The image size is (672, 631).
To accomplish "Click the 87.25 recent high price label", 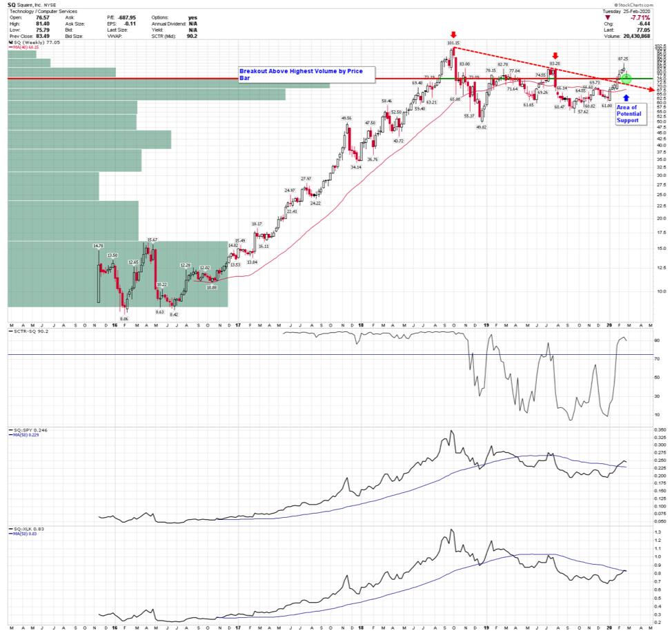I will coord(622,59).
